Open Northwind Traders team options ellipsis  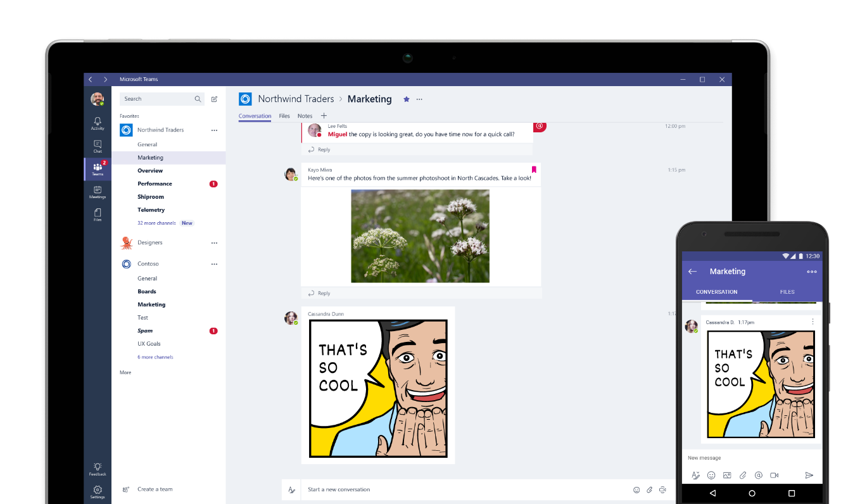click(214, 130)
